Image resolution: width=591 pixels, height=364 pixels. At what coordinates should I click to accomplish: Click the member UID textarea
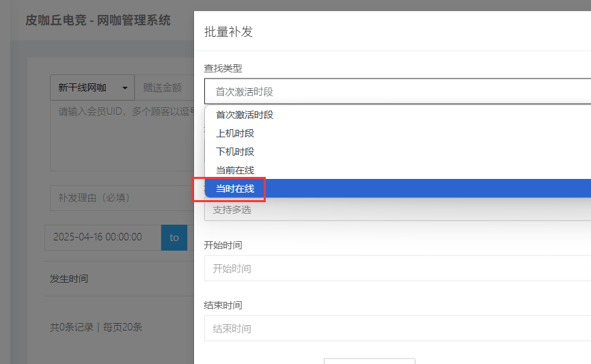(x=122, y=136)
